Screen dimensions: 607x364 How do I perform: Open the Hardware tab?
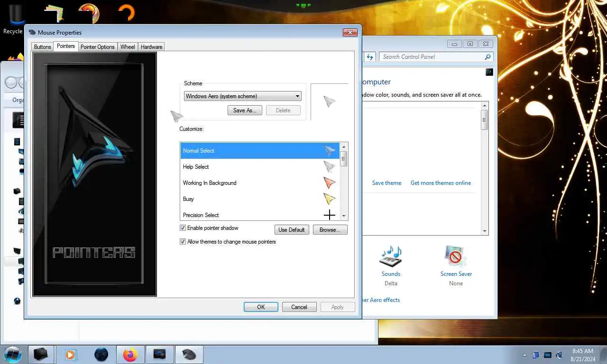(x=151, y=46)
